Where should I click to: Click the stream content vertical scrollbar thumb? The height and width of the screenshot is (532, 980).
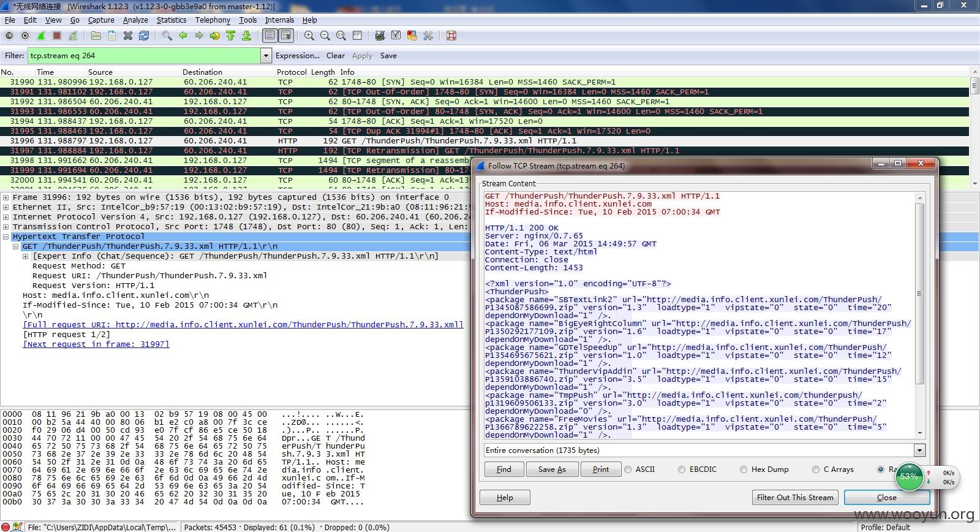[919, 294]
